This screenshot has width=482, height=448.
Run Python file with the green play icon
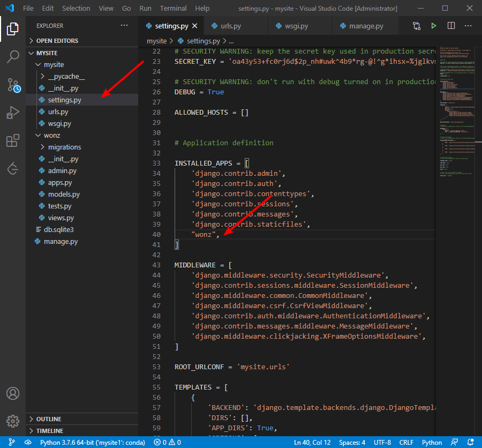[433, 26]
